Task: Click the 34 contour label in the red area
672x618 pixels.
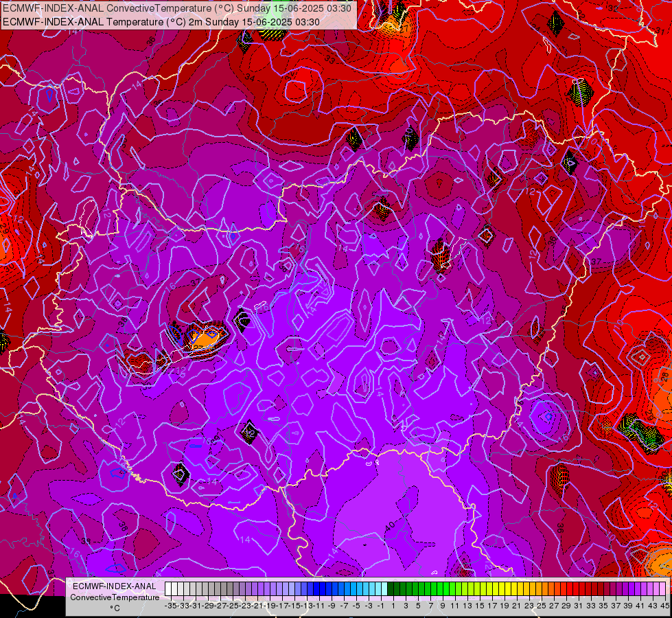Action: tap(250, 78)
